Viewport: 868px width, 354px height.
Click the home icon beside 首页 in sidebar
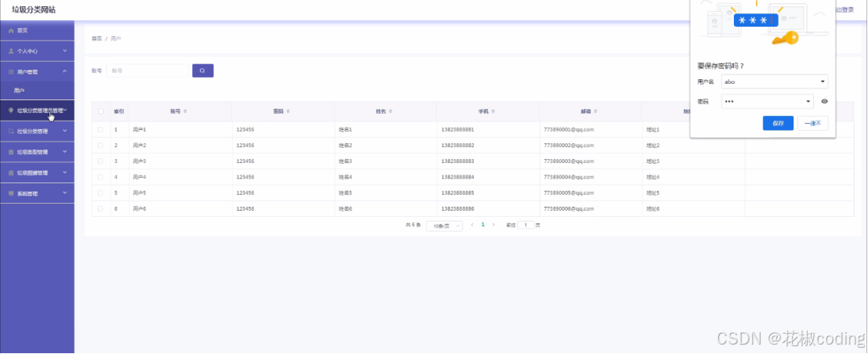(x=11, y=31)
